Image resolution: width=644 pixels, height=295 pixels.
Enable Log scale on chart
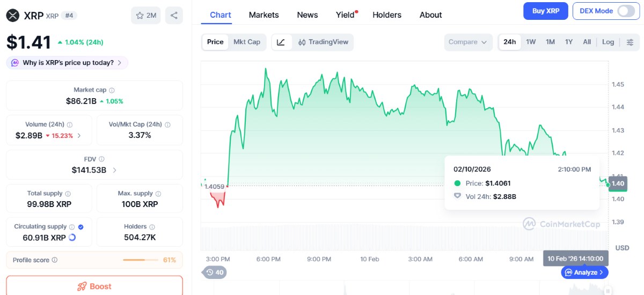608,42
